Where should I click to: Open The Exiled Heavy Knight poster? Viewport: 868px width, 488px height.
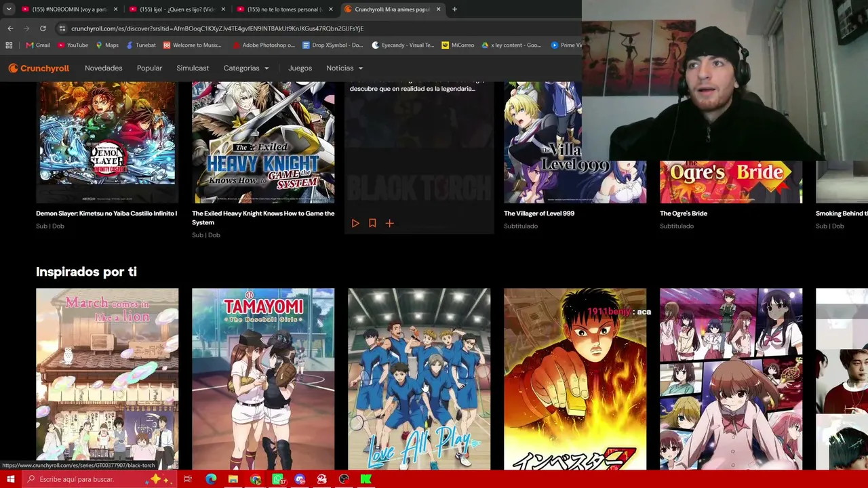[263, 142]
